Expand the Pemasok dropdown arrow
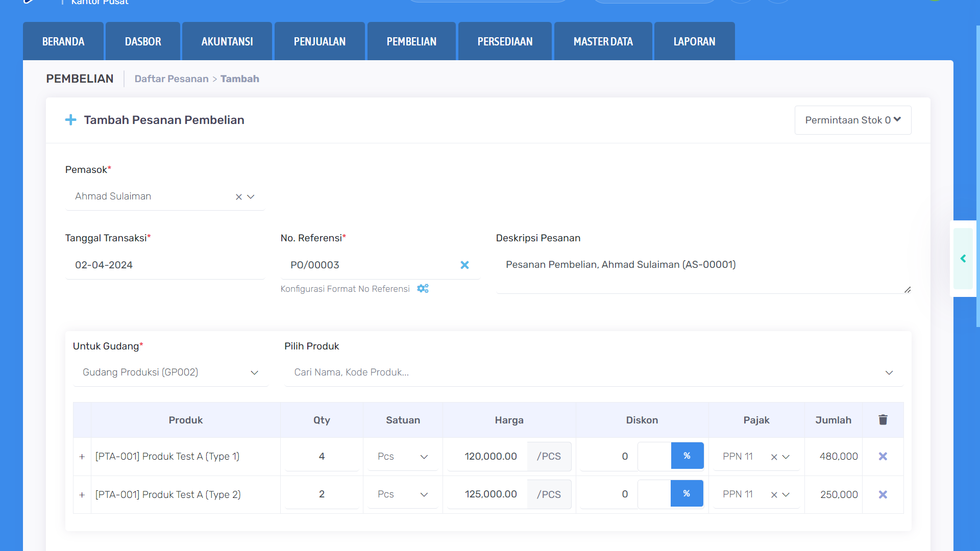 pos(251,197)
